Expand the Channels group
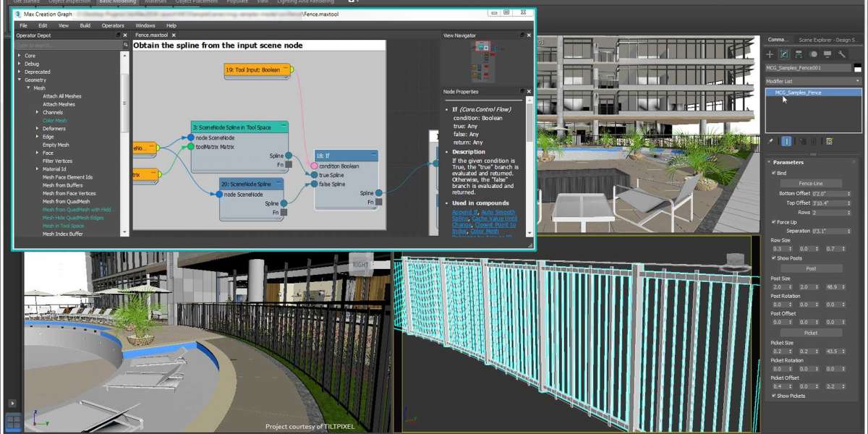Viewport: 868px width, 434px height. tap(37, 112)
